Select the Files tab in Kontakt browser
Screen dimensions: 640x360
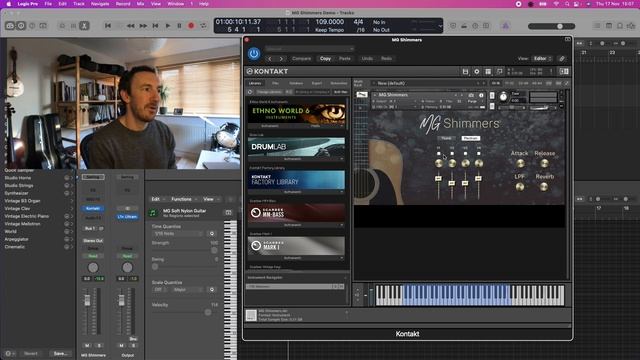(276, 83)
